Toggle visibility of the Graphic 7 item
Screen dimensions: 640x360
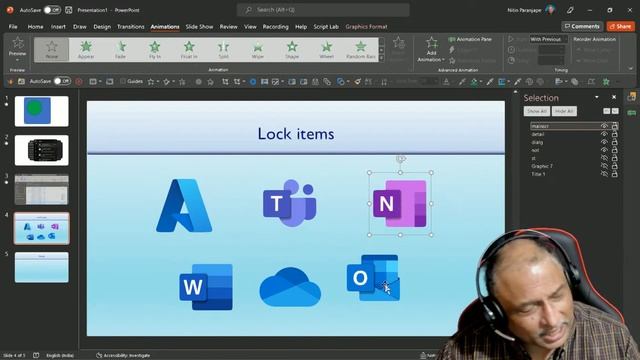(604, 166)
